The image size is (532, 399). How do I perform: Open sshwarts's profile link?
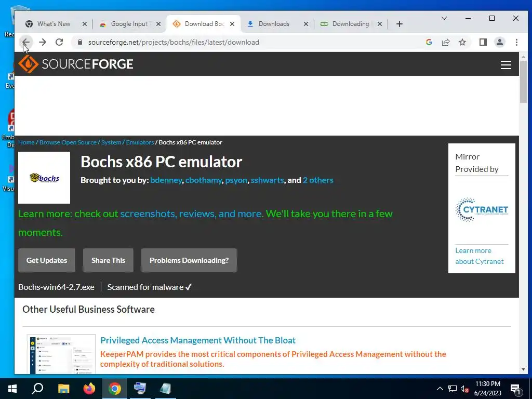267,180
